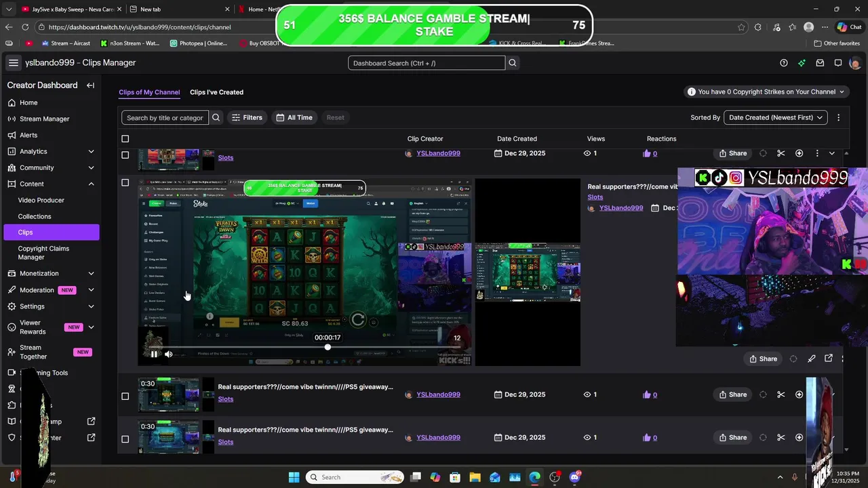Open the All Time date filter
The height and width of the screenshot is (488, 868).
294,117
